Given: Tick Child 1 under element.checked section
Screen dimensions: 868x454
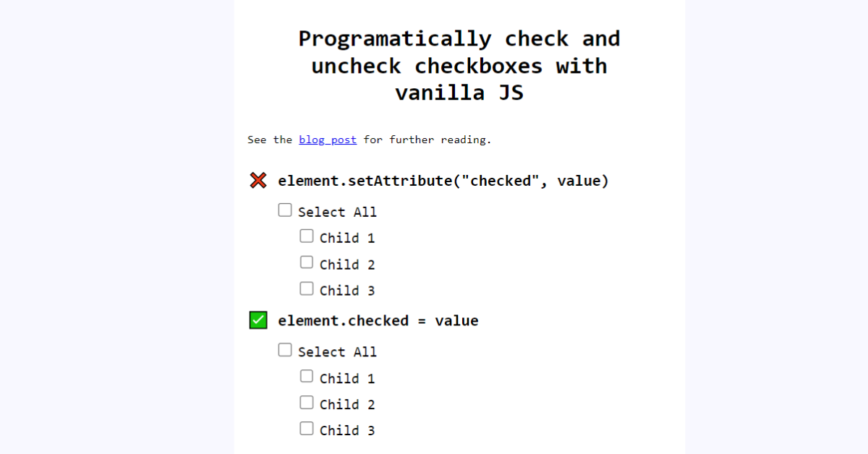Looking at the screenshot, I should click(x=307, y=377).
